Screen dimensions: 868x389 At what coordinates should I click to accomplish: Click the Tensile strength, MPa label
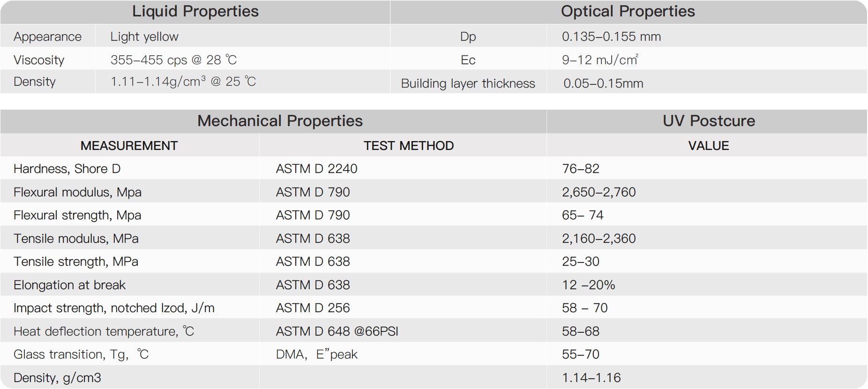(76, 262)
